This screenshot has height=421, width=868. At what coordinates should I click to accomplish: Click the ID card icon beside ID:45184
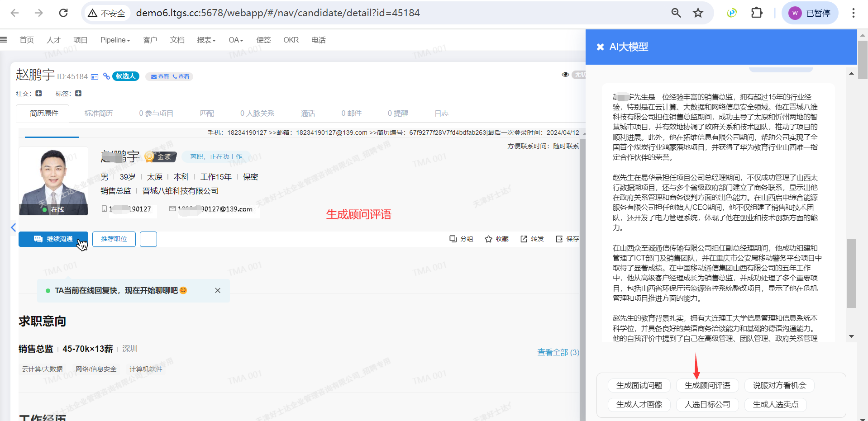[x=95, y=77]
